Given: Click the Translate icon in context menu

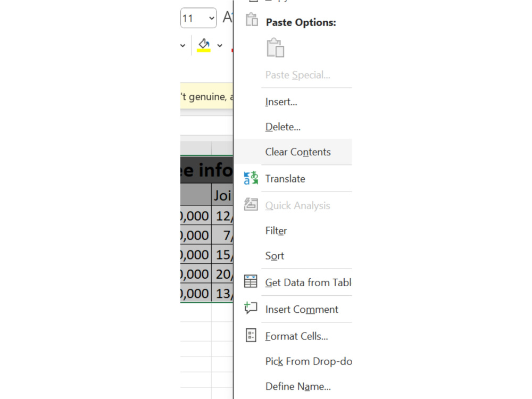Looking at the screenshot, I should point(251,178).
